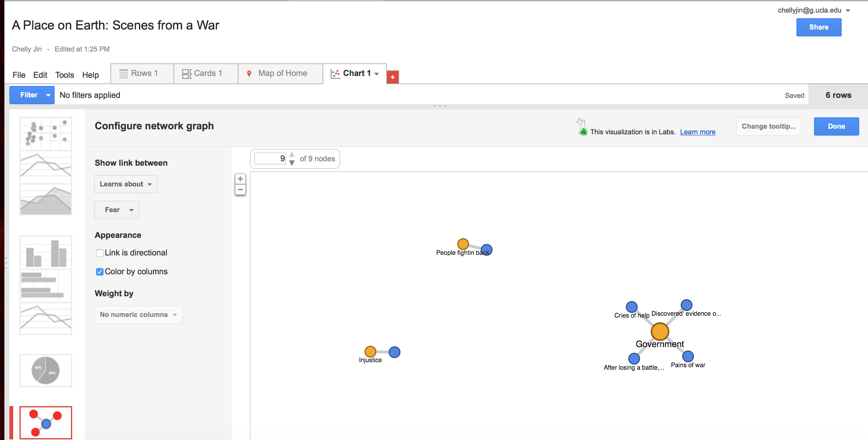Follow the Learn more link
Screen dimensions: 868x440
[x=698, y=132]
